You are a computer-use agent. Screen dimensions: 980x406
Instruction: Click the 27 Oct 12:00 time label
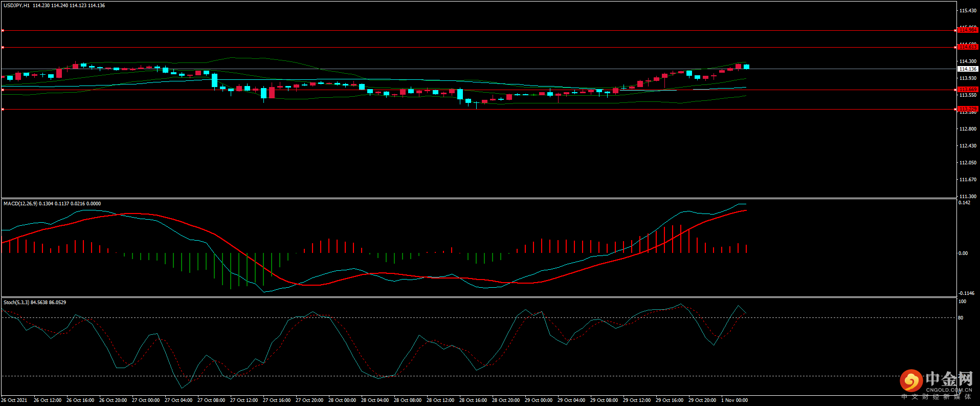[x=244, y=400]
